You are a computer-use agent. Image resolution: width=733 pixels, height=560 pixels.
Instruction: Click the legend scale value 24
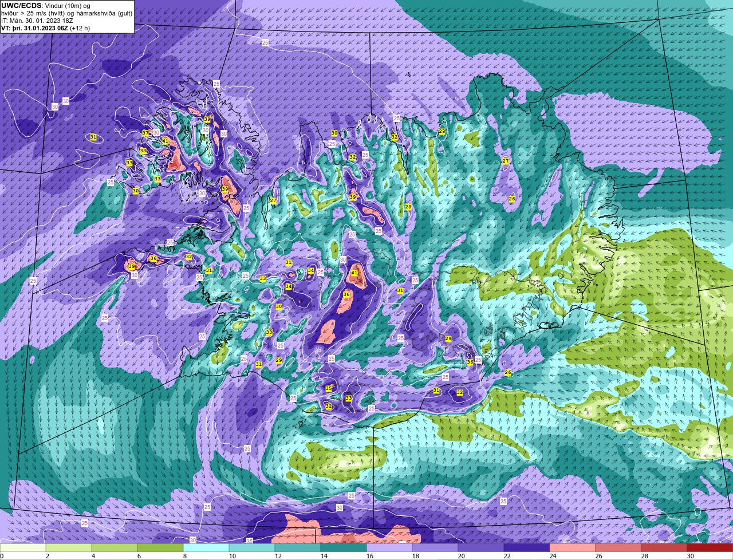tap(553, 556)
